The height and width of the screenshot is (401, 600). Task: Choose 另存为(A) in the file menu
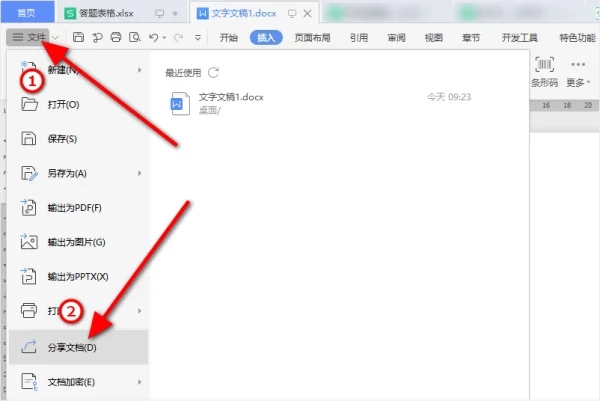point(78,173)
